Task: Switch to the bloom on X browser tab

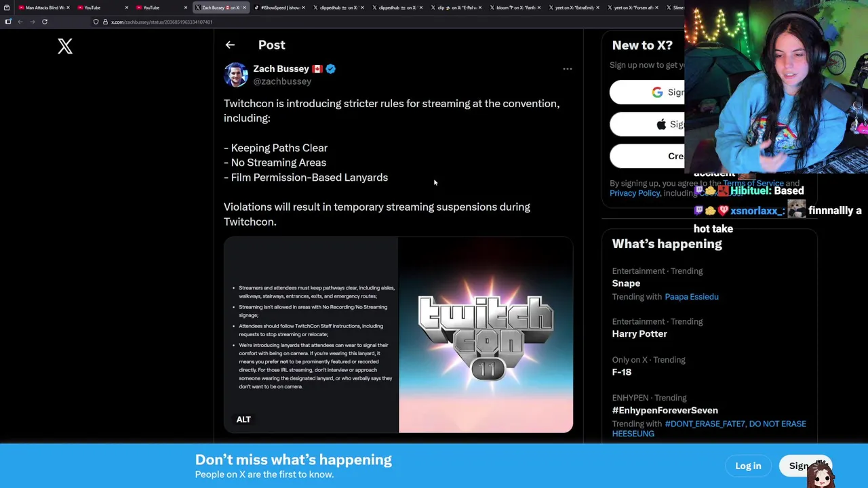Action: pos(515,7)
